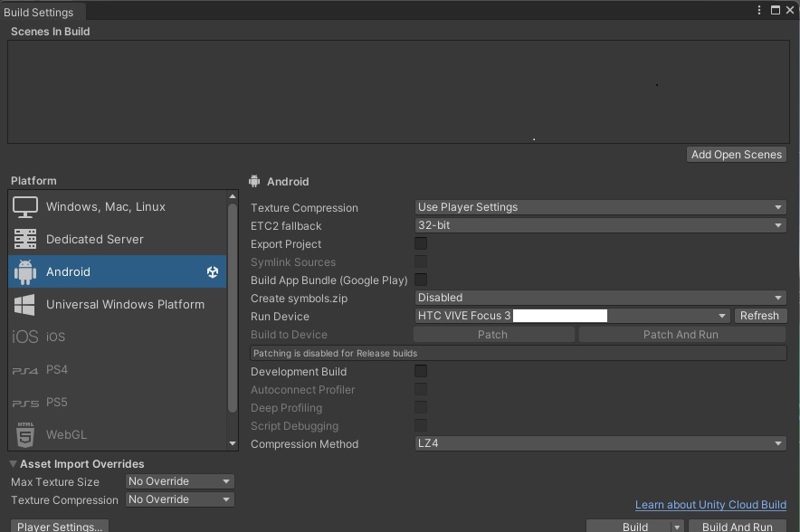Open the Texture Compression dropdown
This screenshot has width=800, height=532.
click(x=600, y=207)
